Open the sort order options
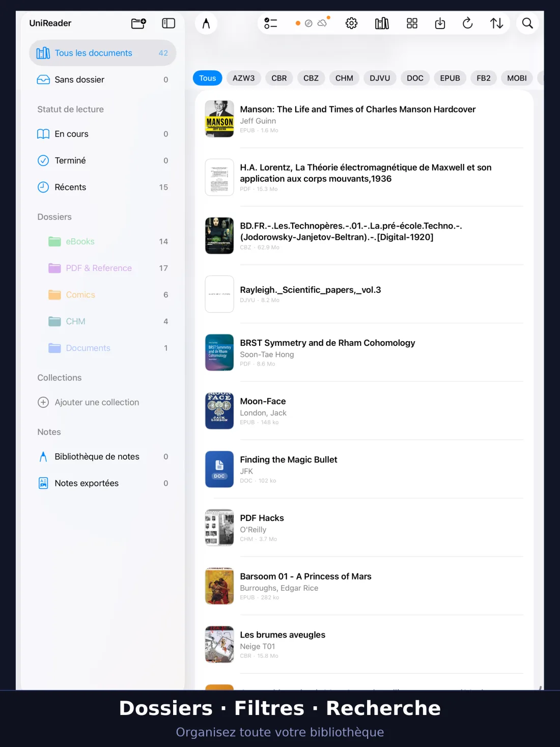Image resolution: width=560 pixels, height=747 pixels. (x=496, y=23)
